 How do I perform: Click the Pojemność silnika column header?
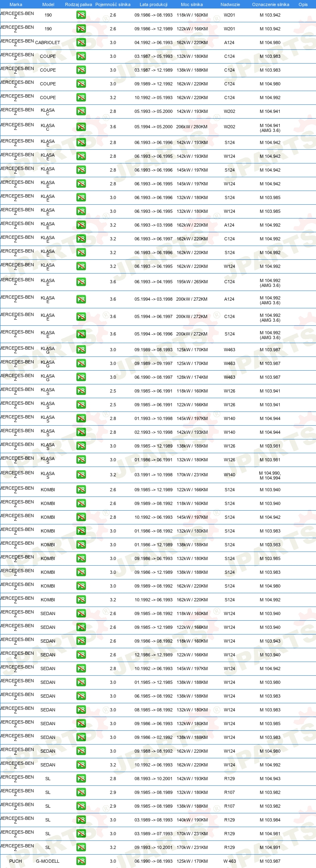pos(113,4)
